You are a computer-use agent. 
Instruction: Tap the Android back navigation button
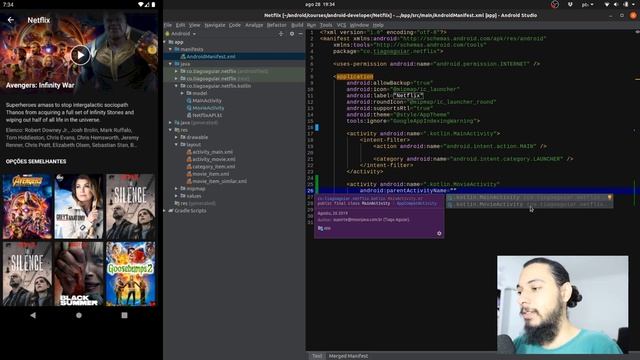[x=33, y=315]
